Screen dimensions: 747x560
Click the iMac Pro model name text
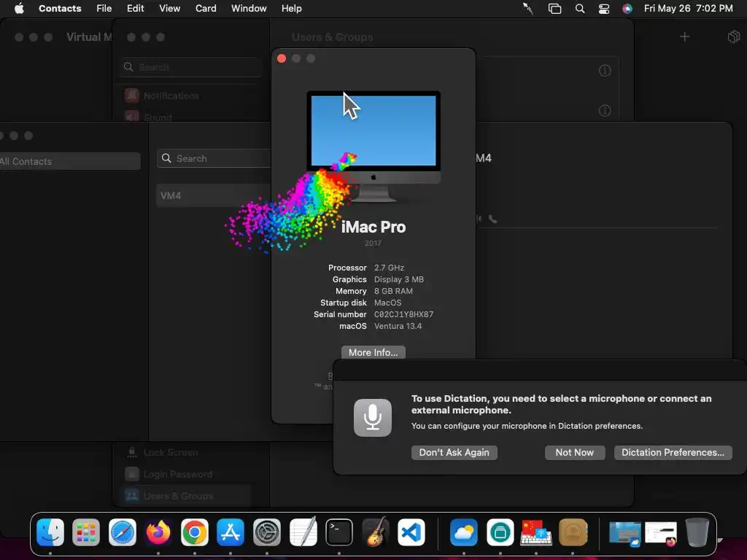[x=373, y=227]
